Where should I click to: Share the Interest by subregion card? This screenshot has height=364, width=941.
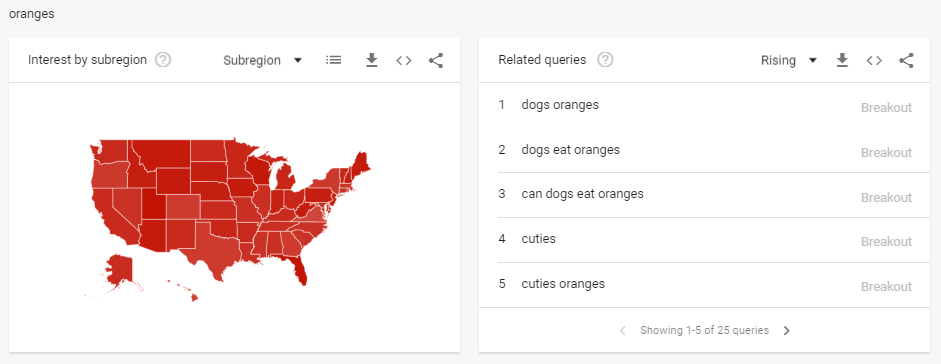pos(436,60)
